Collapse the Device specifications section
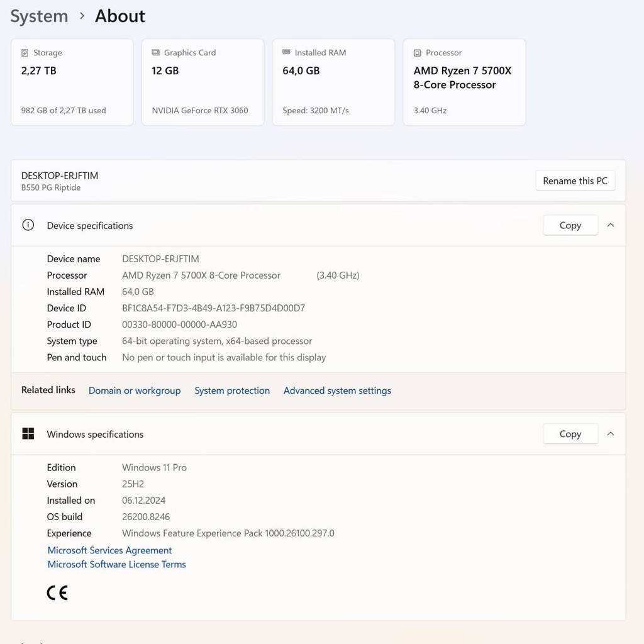 coord(611,225)
